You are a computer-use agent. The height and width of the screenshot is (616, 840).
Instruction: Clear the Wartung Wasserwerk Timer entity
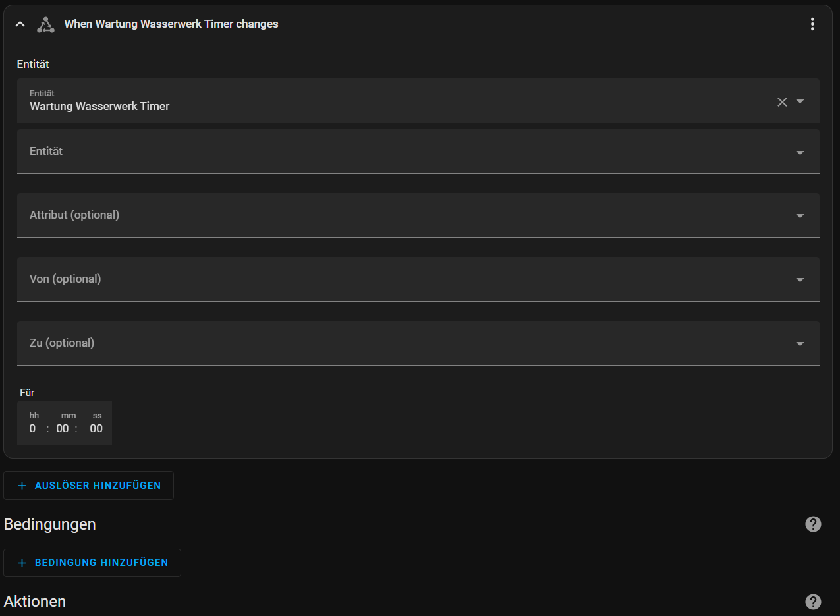[x=782, y=101]
